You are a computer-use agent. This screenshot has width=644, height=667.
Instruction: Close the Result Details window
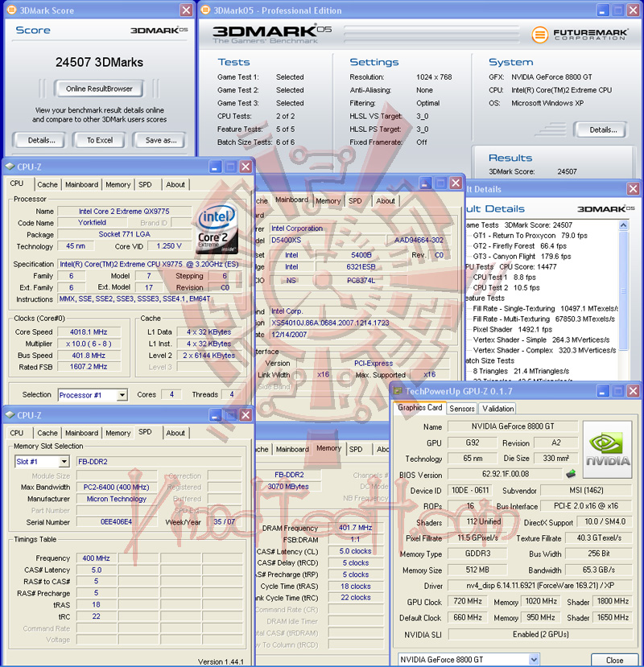(633, 189)
